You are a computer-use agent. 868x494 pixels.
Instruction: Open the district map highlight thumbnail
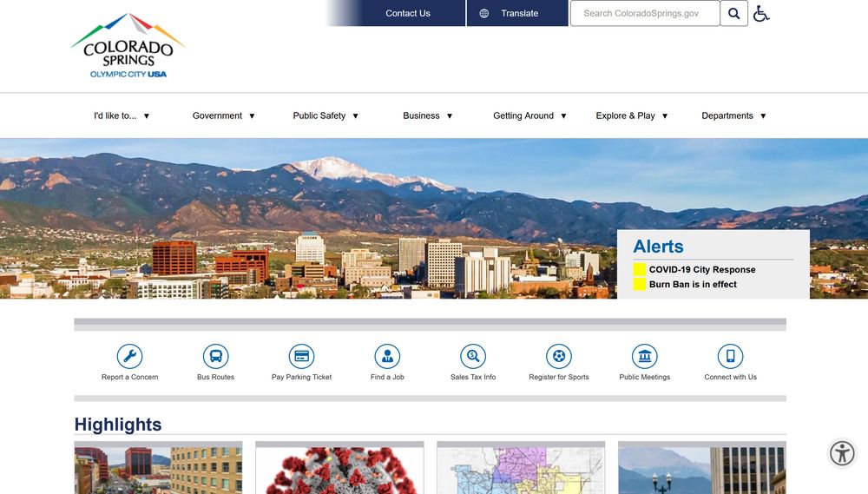(521, 471)
